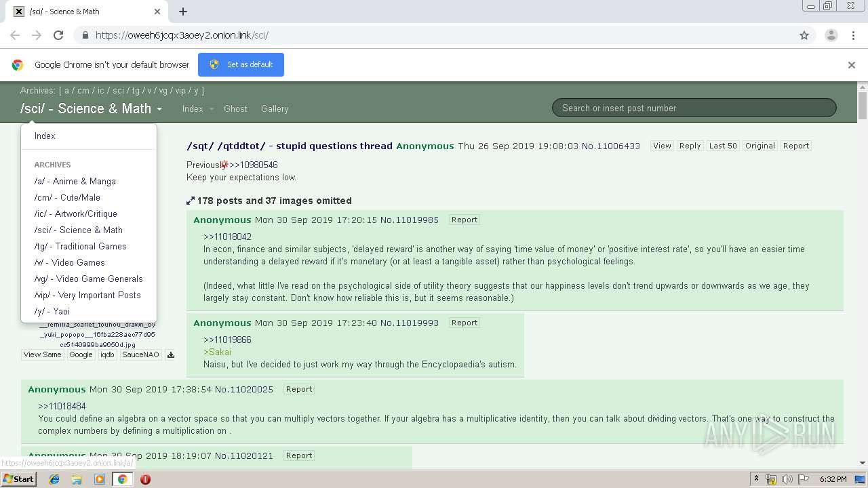Open the Ghost view in the navbar
868x488 pixels.
click(235, 108)
